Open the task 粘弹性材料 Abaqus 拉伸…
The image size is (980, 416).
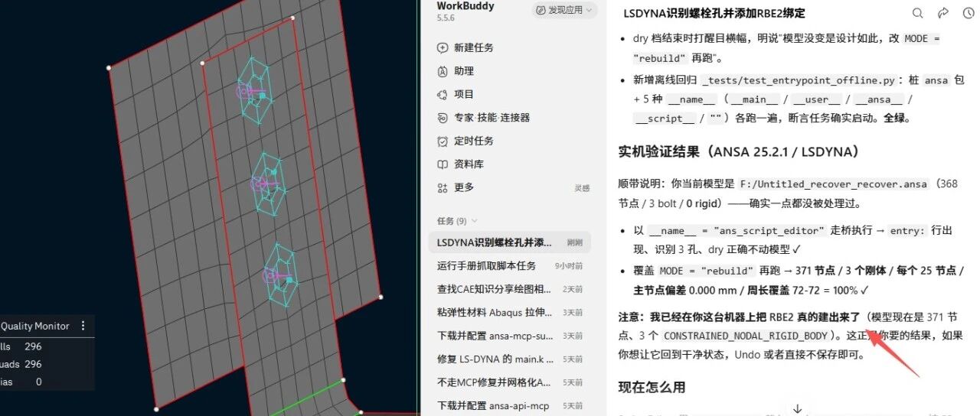tap(509, 312)
